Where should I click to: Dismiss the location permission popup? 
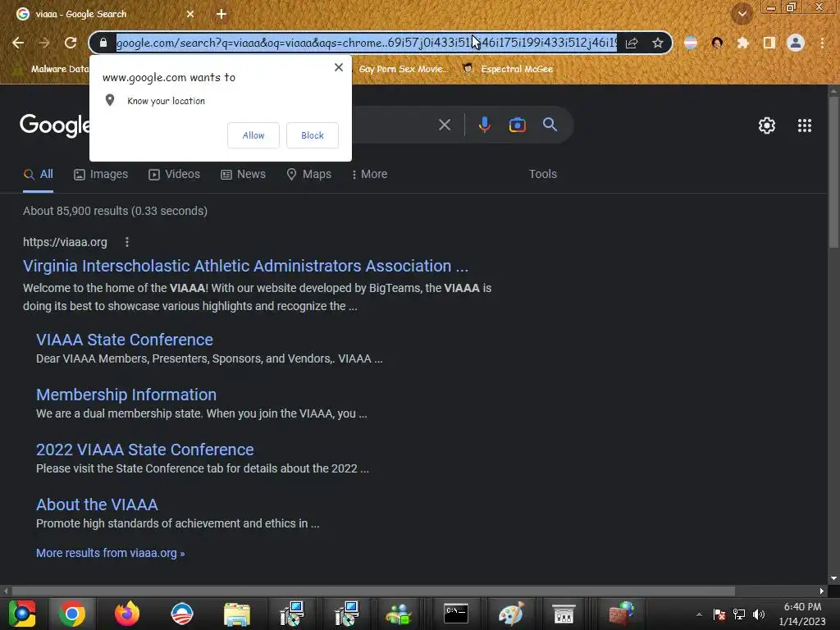[x=339, y=67]
